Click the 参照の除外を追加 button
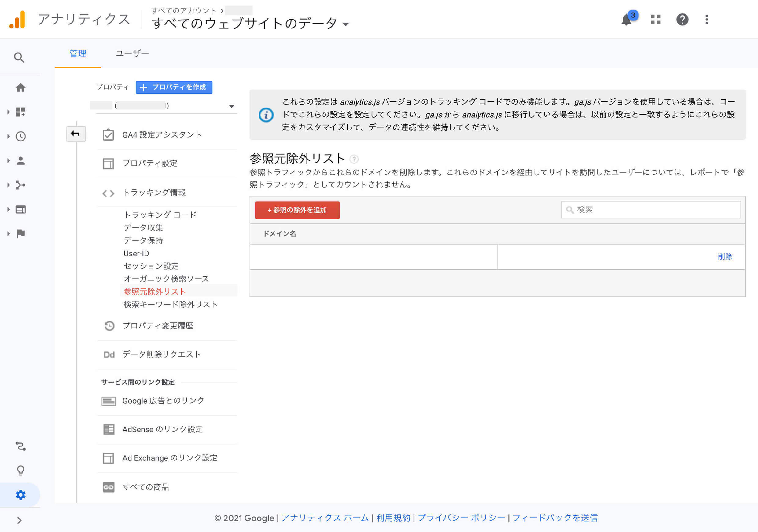Viewport: 758px width, 532px height. pyautogui.click(x=297, y=210)
